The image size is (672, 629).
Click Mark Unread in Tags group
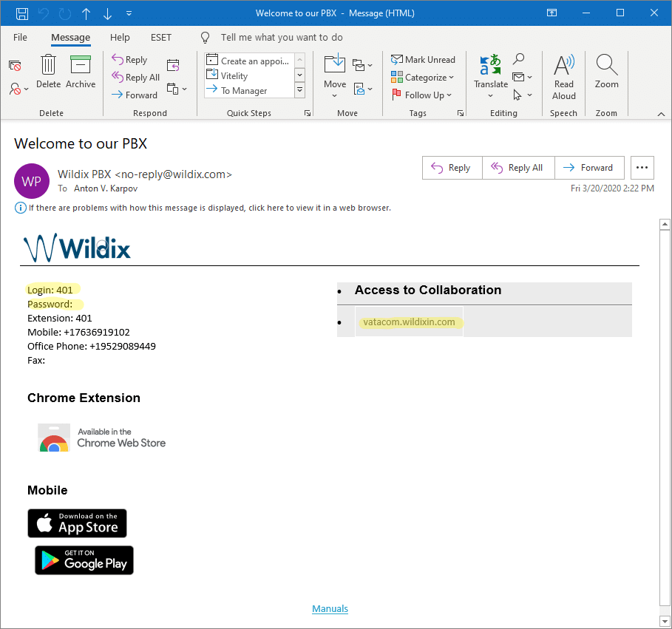pos(423,60)
